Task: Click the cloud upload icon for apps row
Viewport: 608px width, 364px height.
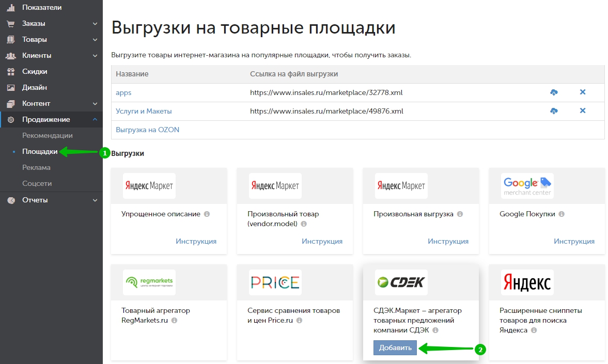Action: [554, 92]
